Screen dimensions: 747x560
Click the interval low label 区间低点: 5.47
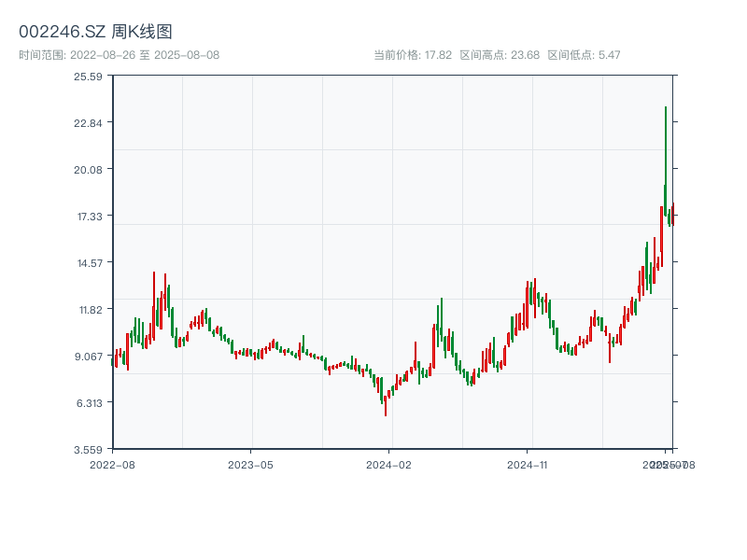(x=585, y=55)
